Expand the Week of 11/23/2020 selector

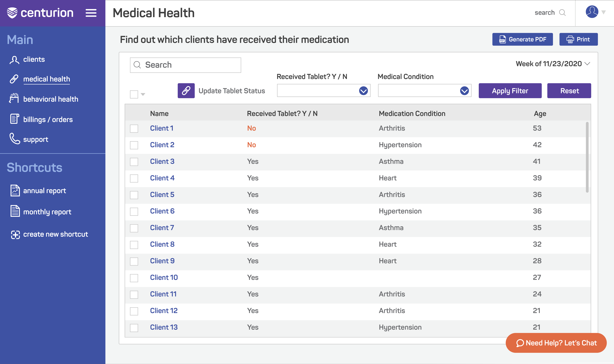pyautogui.click(x=553, y=64)
